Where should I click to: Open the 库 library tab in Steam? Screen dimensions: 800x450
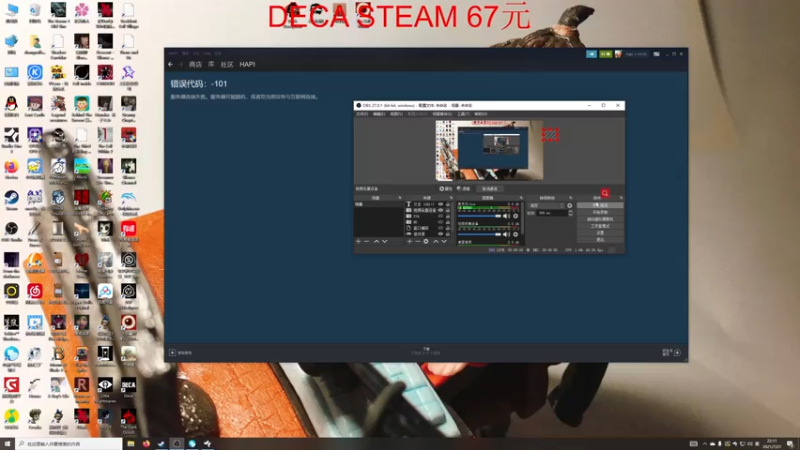tap(211, 64)
